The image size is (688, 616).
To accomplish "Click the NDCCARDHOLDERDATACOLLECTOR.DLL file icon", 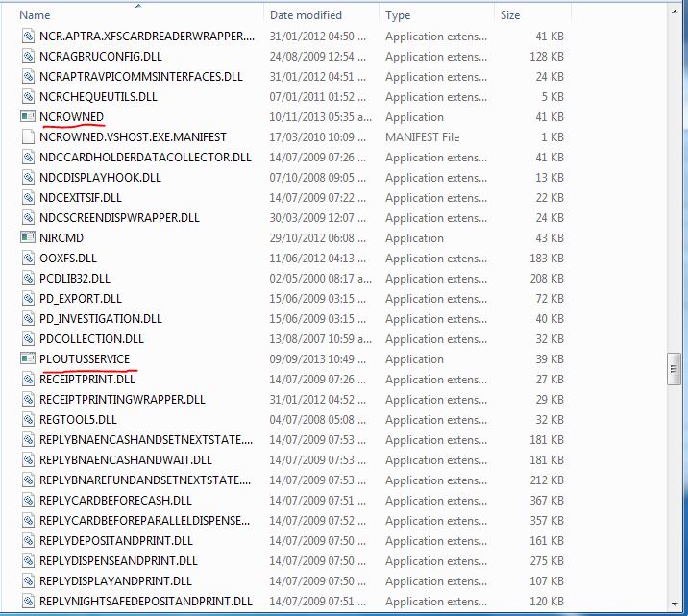I will [28, 157].
